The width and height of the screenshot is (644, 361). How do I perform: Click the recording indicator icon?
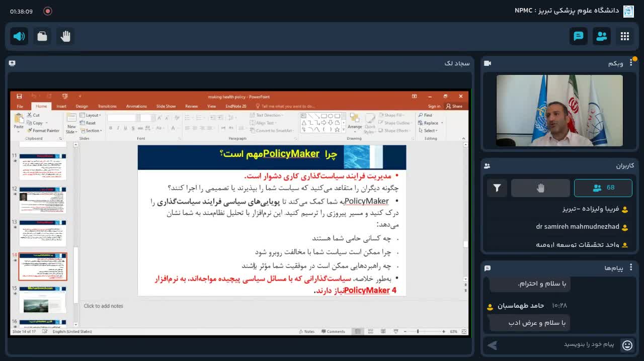tap(48, 11)
